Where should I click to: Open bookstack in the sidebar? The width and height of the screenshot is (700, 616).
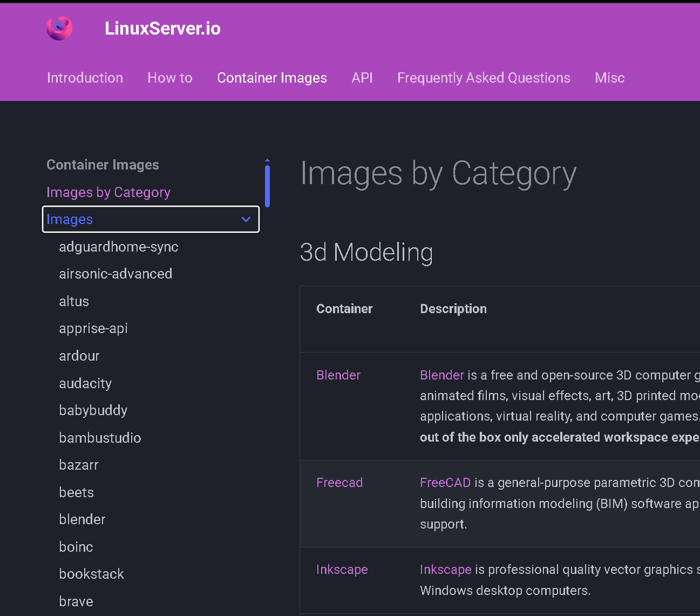[92, 574]
